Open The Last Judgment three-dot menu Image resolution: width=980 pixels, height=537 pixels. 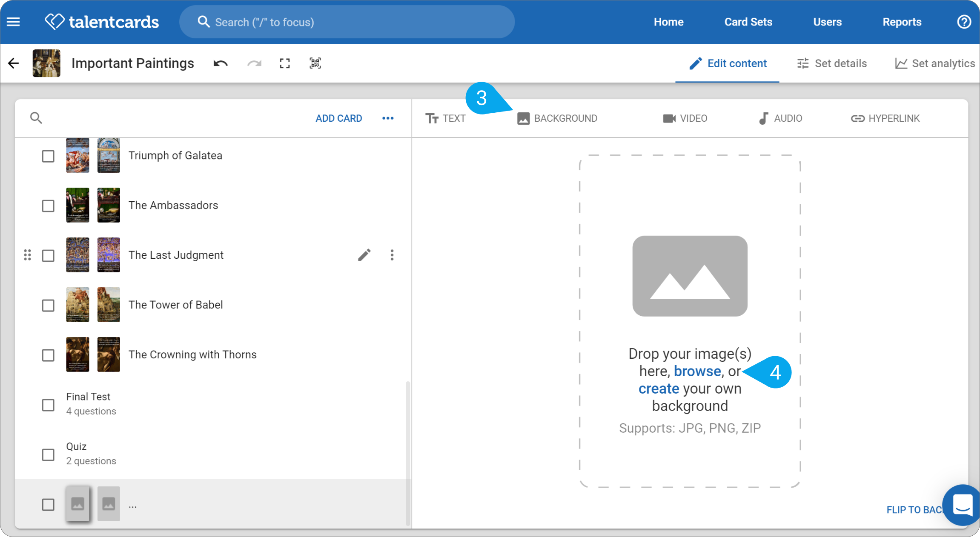click(392, 255)
